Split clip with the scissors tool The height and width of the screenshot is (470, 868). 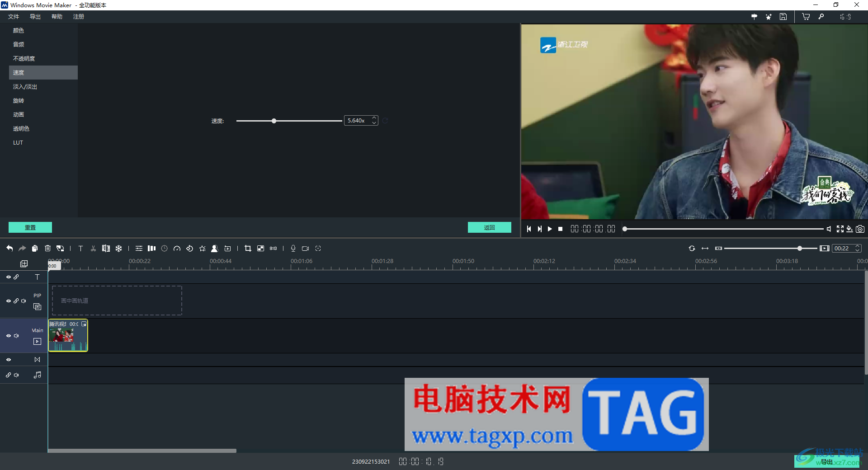[x=93, y=248]
